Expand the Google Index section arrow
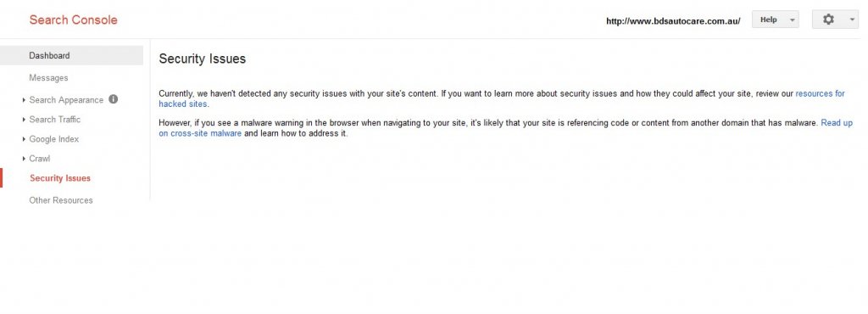868x314 pixels. [x=24, y=139]
